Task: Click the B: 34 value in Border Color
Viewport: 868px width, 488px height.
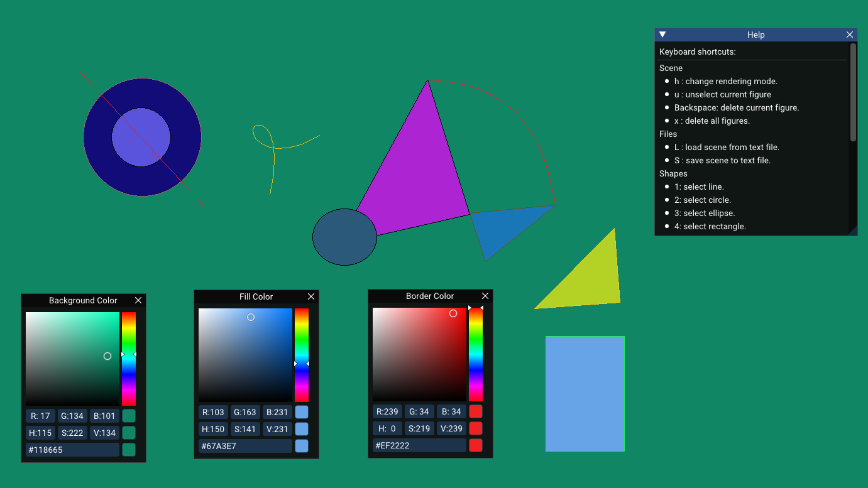Action: [x=451, y=411]
